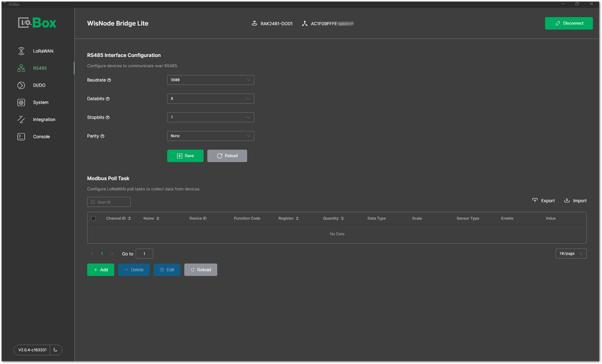Click the Disconnect button
This screenshot has height=364, width=602.
click(x=569, y=23)
